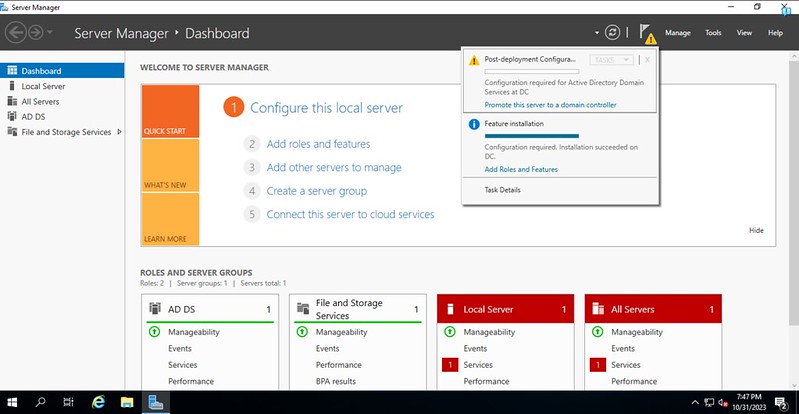Viewport: 799px width, 414px height.
Task: Launch Internet Explorer from the taskbar
Action: [x=98, y=402]
